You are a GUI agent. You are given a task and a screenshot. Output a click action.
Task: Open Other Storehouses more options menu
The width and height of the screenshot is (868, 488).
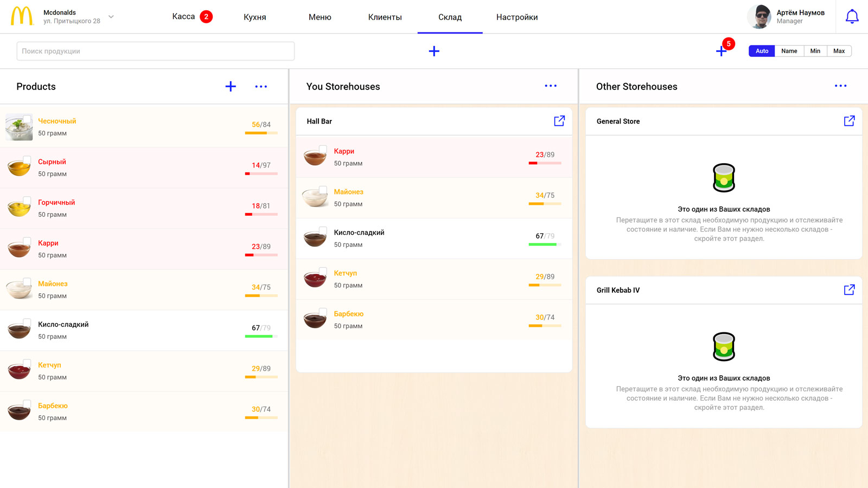point(840,86)
